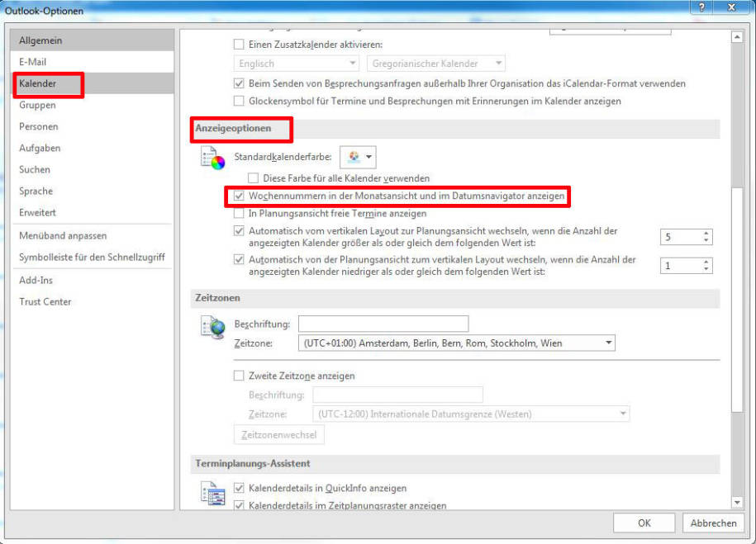This screenshot has height=544, width=756.
Task: Click the second time zone Beschriftung field
Action: (397, 395)
